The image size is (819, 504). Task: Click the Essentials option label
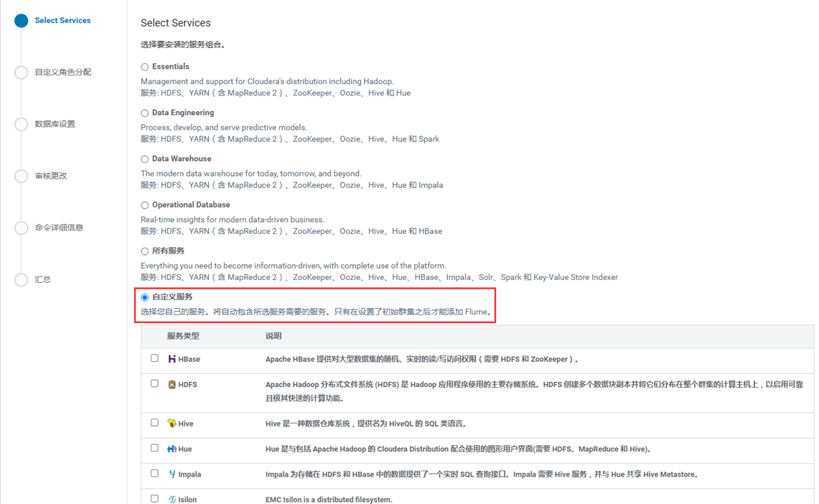[171, 66]
